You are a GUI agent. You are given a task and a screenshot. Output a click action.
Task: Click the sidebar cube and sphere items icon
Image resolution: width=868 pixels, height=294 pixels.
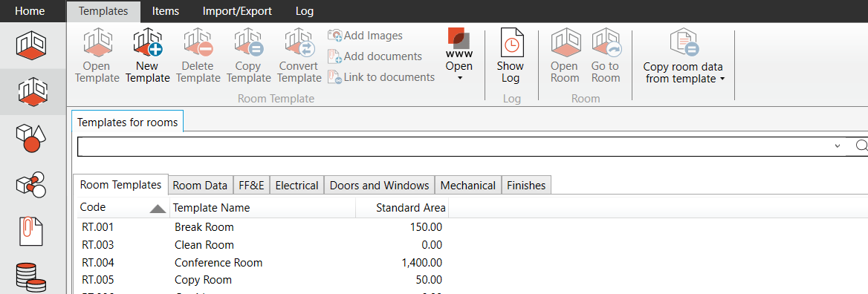pos(32,137)
